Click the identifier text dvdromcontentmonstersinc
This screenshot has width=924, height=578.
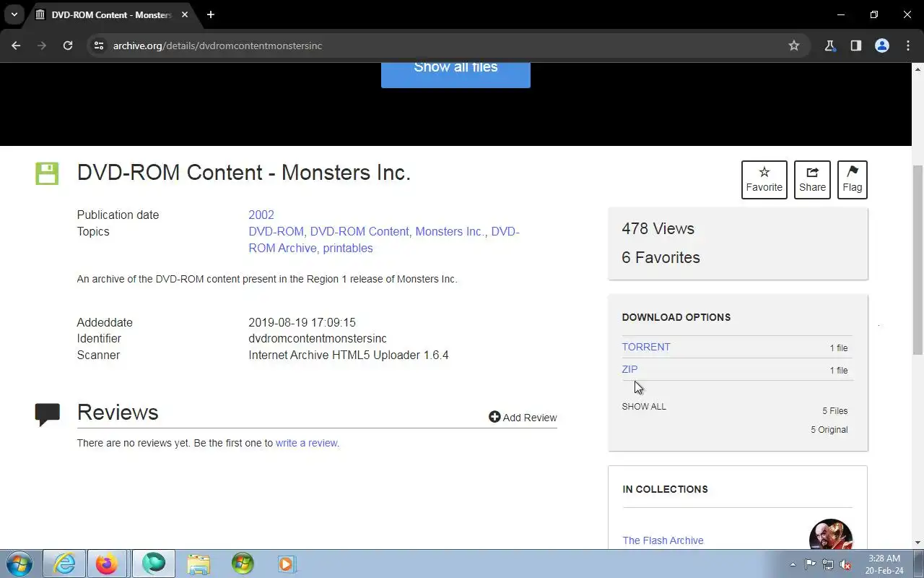coord(318,338)
